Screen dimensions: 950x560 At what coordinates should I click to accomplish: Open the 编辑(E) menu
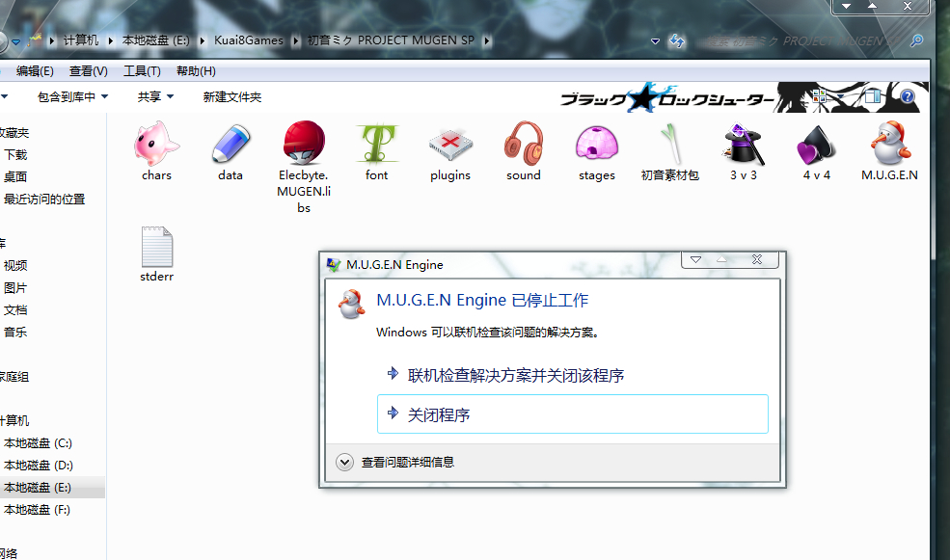pos(35,70)
